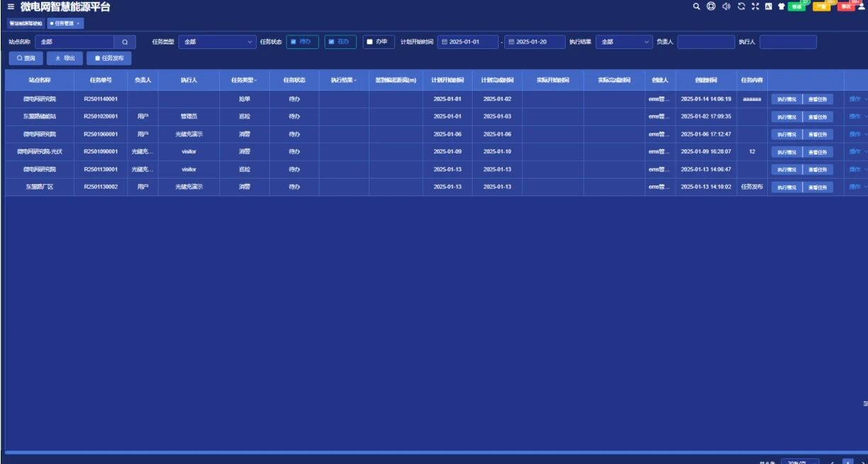Check the 办毕 task status checkbox

[x=369, y=42]
